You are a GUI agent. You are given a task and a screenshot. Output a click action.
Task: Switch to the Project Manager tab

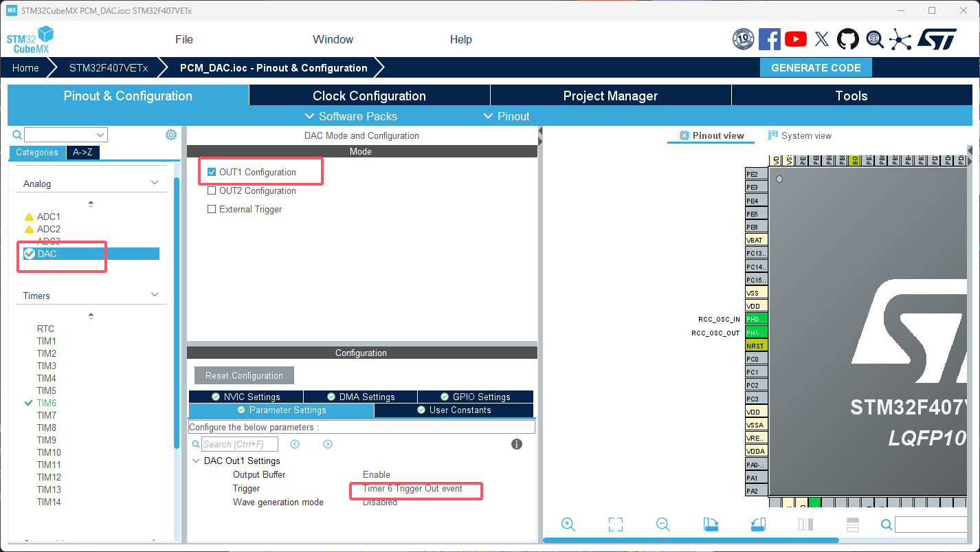pos(611,96)
